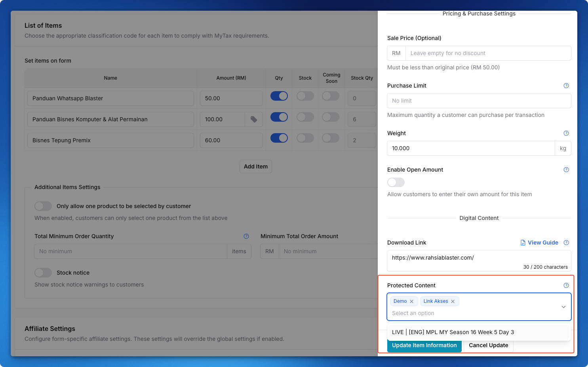Click the Update Item Information button

click(424, 346)
